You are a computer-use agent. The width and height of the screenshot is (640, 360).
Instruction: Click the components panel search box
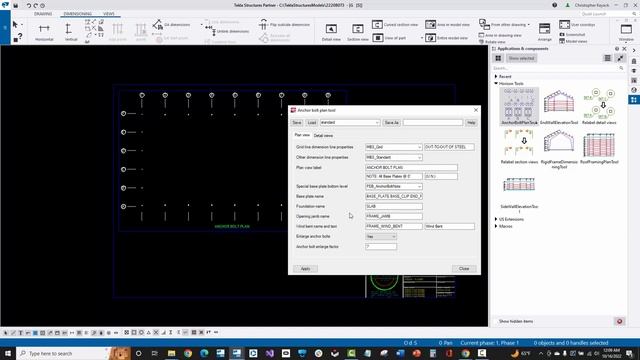point(558,68)
